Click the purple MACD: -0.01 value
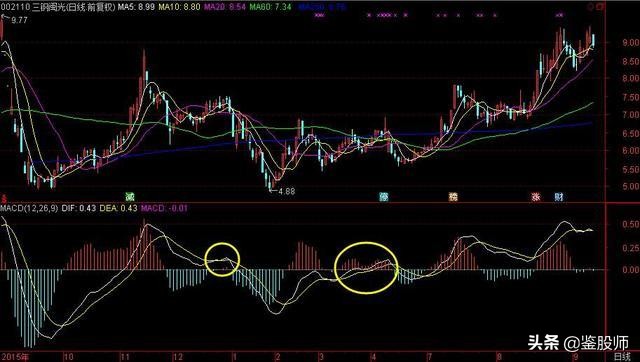This screenshot has width=640, height=362. tap(164, 208)
